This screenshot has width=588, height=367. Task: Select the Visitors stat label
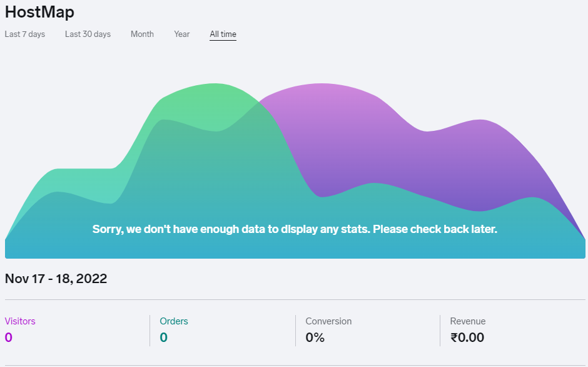click(20, 321)
